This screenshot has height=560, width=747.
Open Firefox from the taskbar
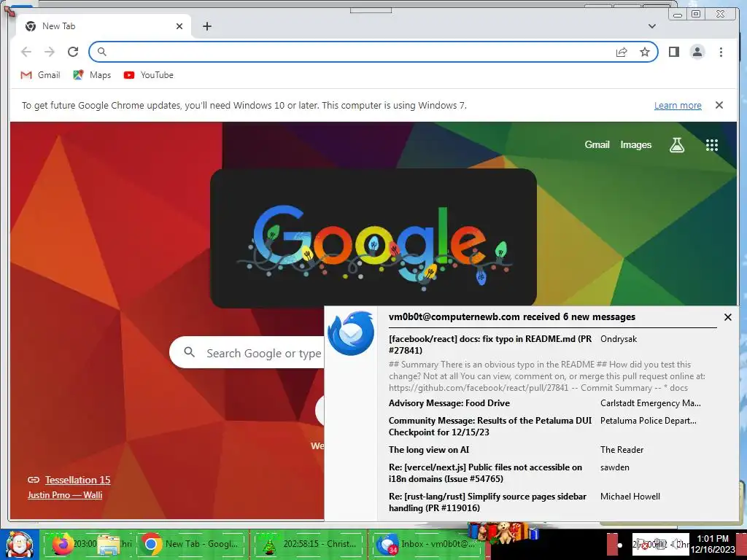pyautogui.click(x=63, y=544)
